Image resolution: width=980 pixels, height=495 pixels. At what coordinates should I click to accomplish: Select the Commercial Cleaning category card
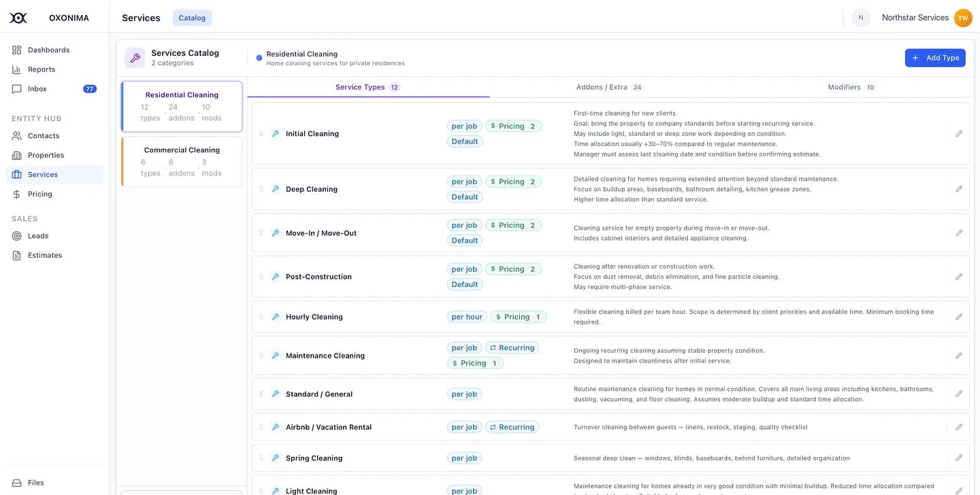(x=182, y=162)
